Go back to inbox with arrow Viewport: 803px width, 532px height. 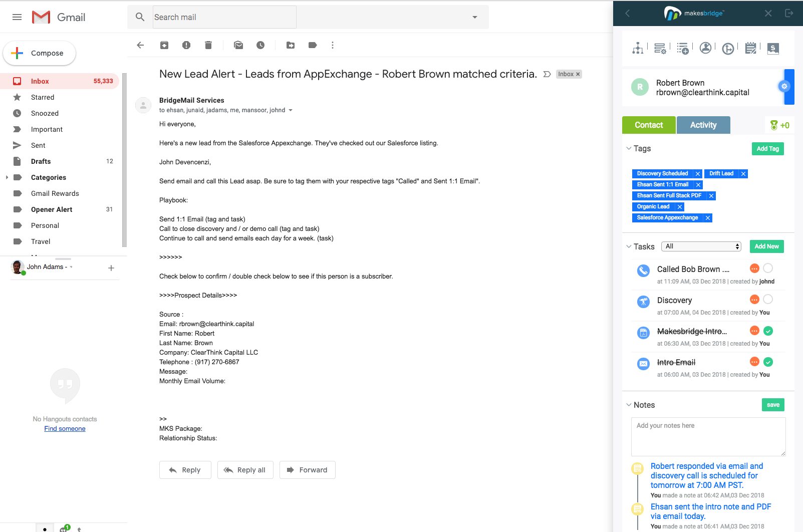(x=140, y=45)
